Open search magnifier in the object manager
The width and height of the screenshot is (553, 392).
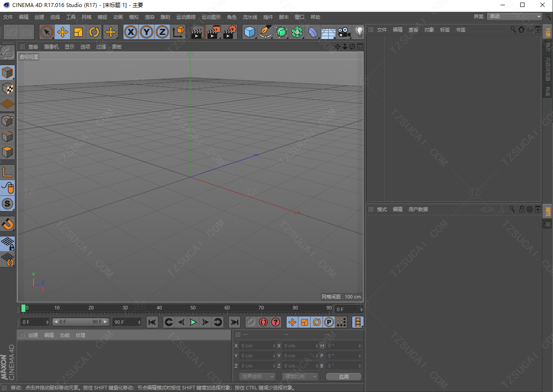point(513,29)
